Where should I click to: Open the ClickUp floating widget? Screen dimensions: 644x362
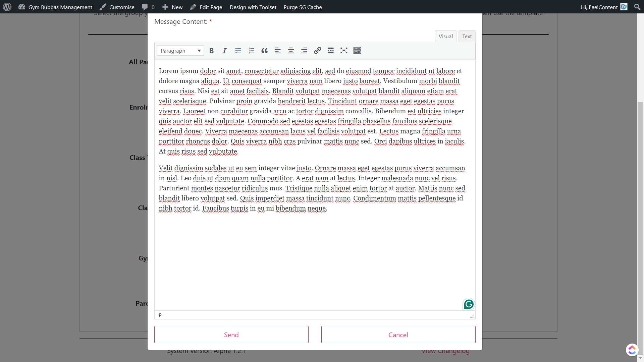pos(632,350)
